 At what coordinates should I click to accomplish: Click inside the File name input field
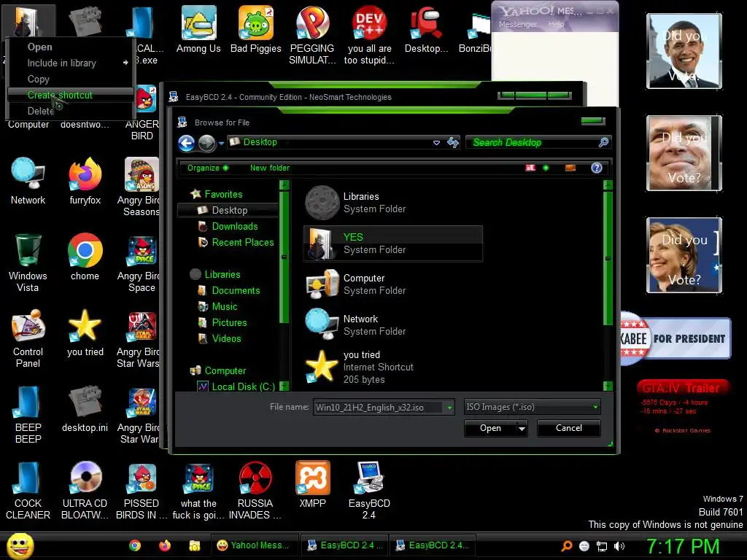coord(379,408)
